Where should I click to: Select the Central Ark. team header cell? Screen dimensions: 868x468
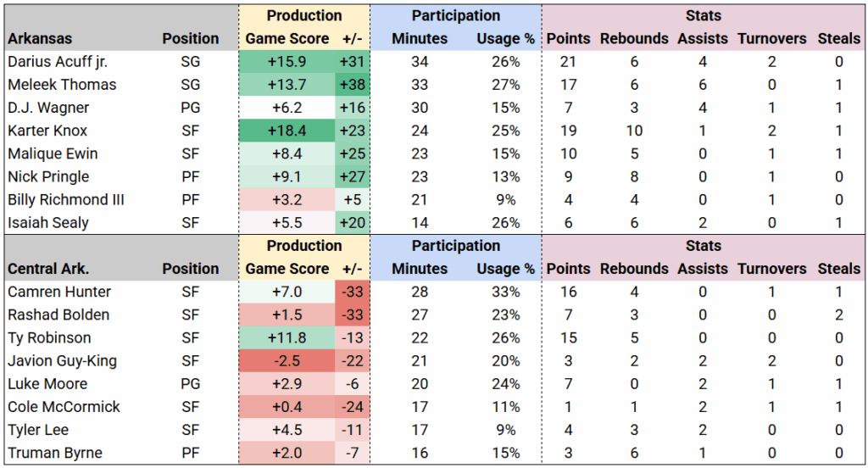tap(49, 269)
